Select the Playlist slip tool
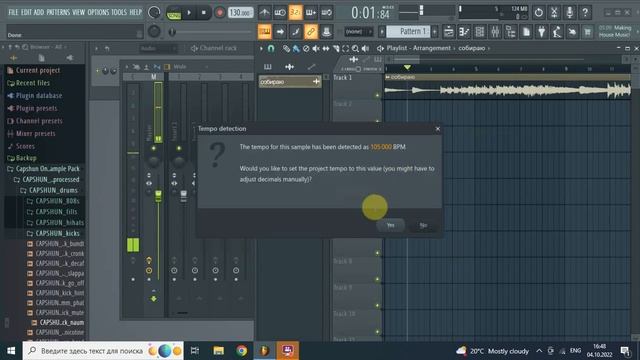Viewport: 640px width, 360px height. tap(326, 49)
